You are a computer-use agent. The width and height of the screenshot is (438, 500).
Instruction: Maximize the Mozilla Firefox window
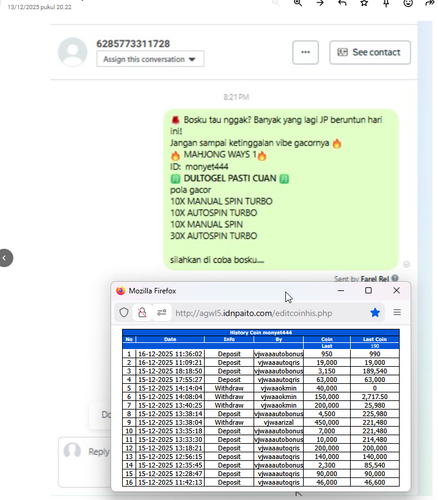click(368, 290)
